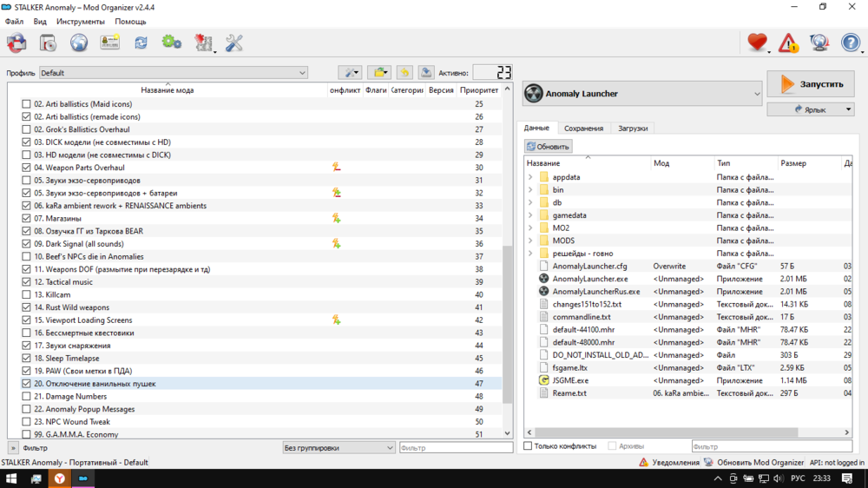Open settings wrench and screwdriver icon
868x488 pixels.
click(233, 43)
